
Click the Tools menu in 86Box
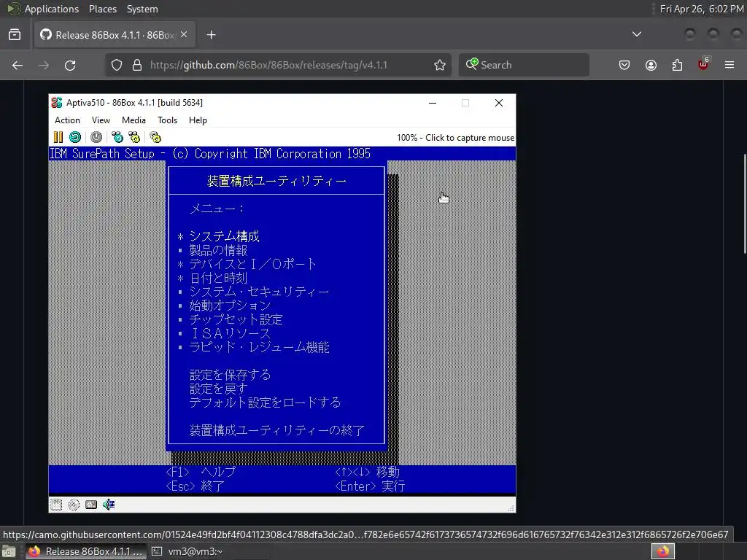[x=167, y=120]
